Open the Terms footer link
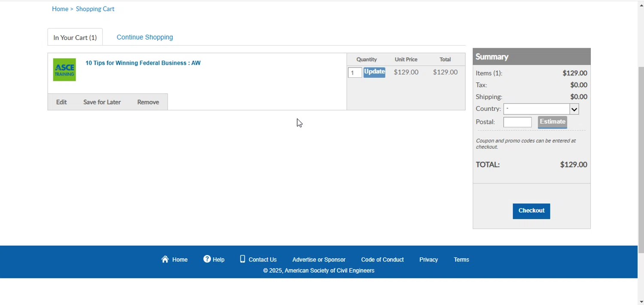The width and height of the screenshot is (644, 305). [462, 260]
